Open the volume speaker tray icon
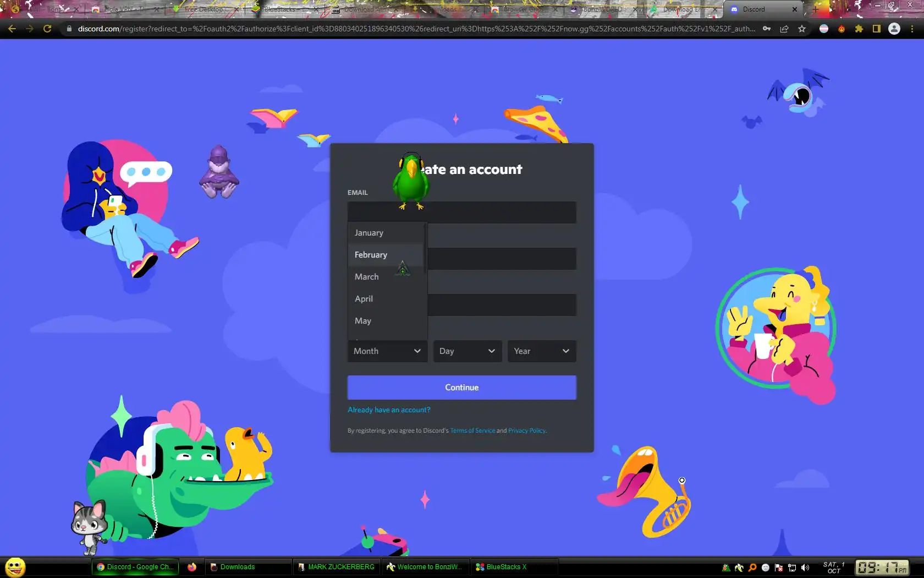Viewport: 924px width, 578px height. pos(805,568)
